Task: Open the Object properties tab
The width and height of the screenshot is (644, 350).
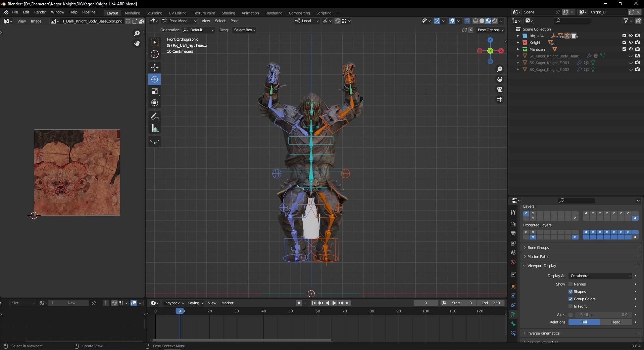Action: coord(513,286)
